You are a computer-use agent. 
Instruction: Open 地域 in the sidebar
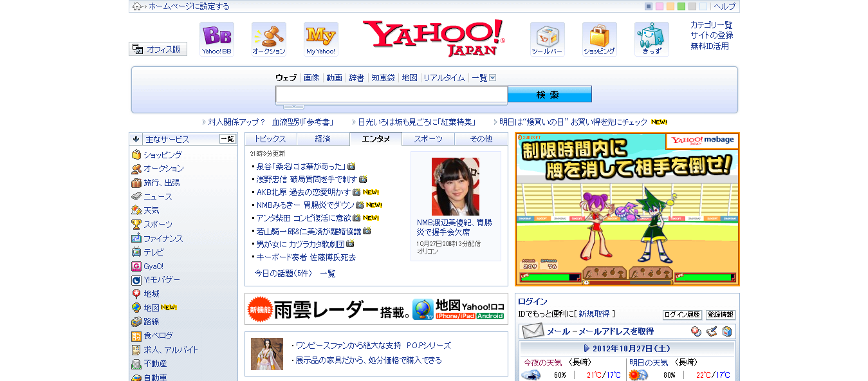151,294
